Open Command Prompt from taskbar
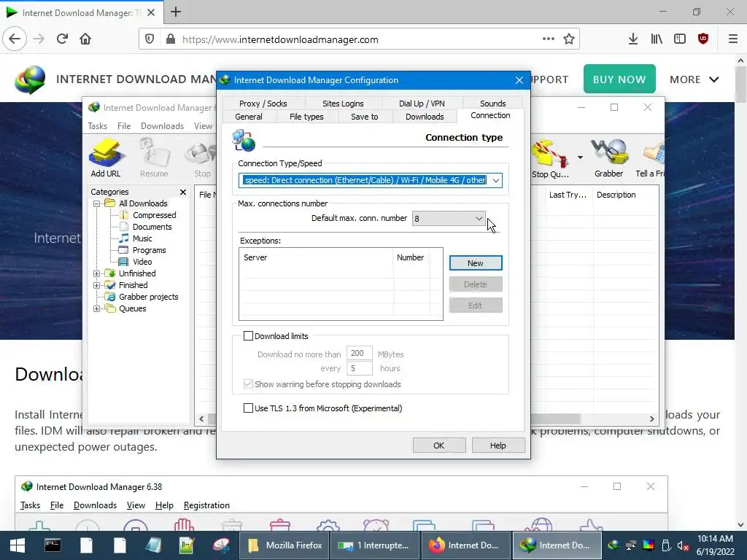Viewport: 747px width, 560px height. [53, 545]
